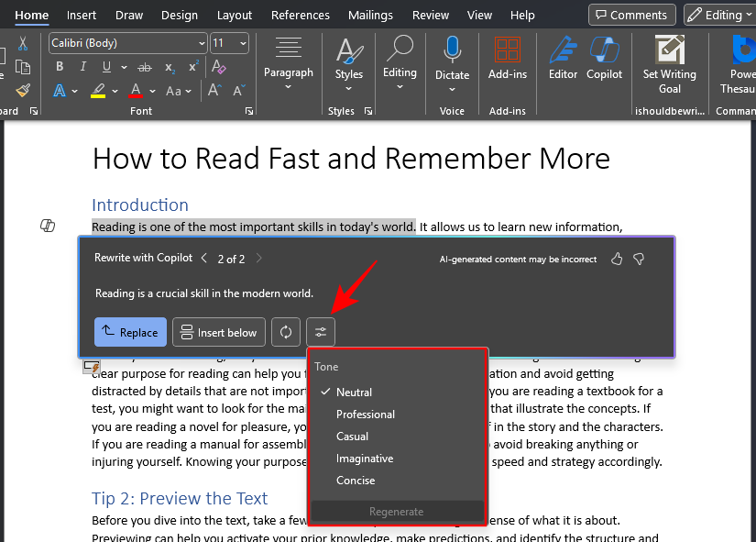This screenshot has height=542, width=756.
Task: Click the Shrink Font icon
Action: (x=238, y=90)
